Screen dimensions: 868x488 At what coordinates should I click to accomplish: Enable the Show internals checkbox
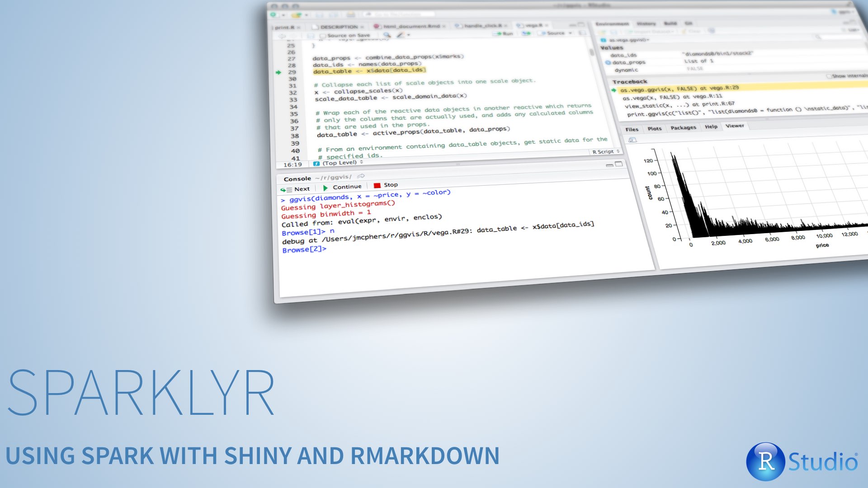click(x=829, y=76)
